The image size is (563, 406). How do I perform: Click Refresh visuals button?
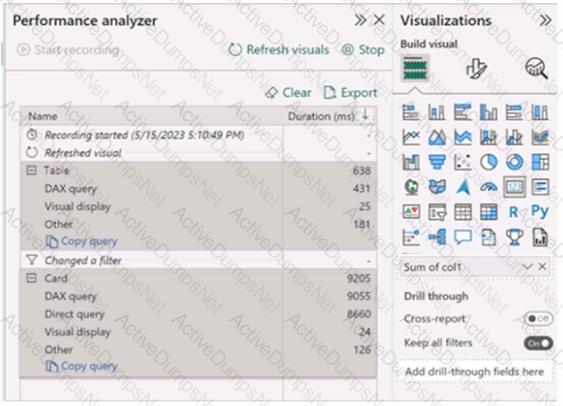[x=279, y=50]
